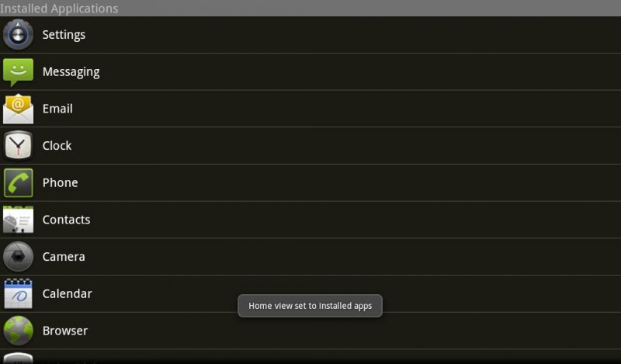The image size is (621, 364).
Task: Open Contacts via its name label
Action: pyautogui.click(x=66, y=220)
